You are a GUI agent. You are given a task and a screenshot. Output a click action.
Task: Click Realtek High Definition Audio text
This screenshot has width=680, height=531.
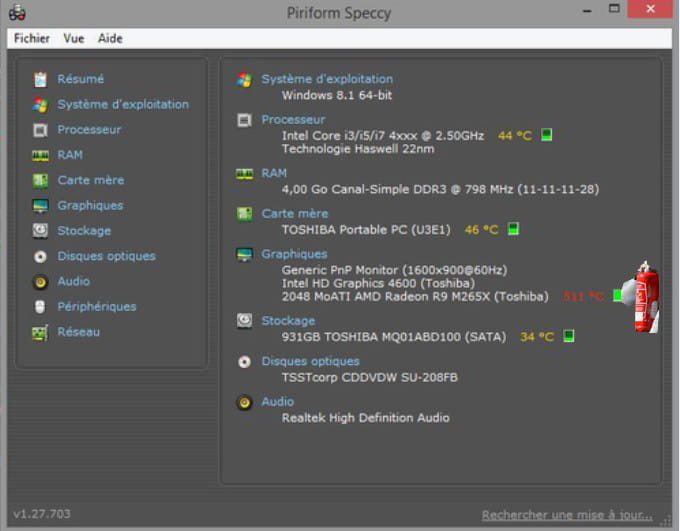tap(366, 418)
